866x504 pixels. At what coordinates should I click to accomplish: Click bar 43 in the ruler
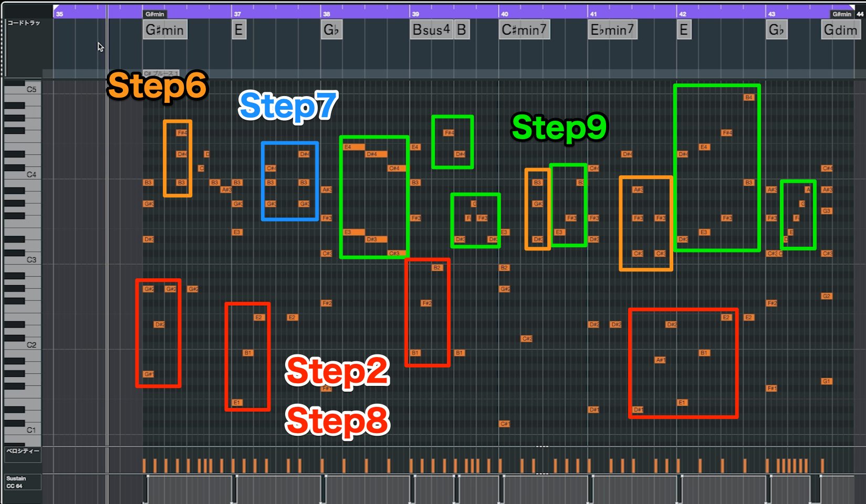(x=771, y=14)
